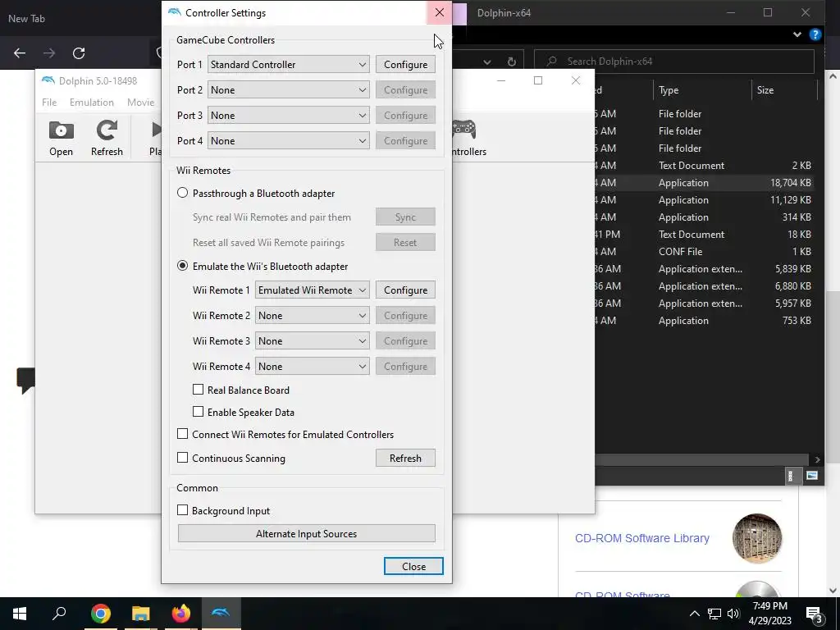Open Wii Remote 3 dropdown
The height and width of the screenshot is (630, 840).
(x=313, y=340)
